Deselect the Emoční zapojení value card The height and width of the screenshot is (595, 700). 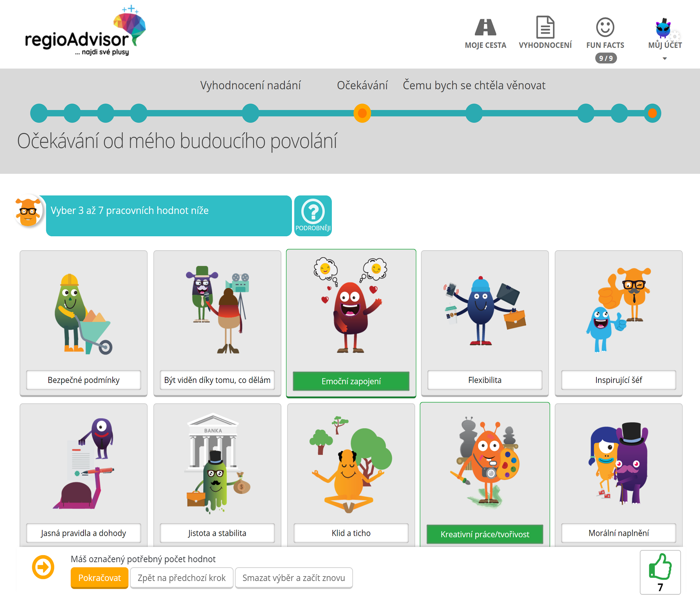coord(351,323)
